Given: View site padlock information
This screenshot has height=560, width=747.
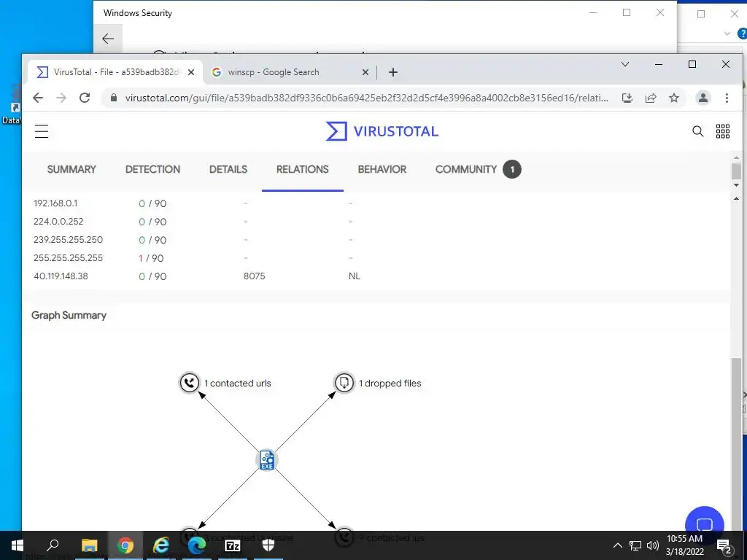Looking at the screenshot, I should click(113, 98).
